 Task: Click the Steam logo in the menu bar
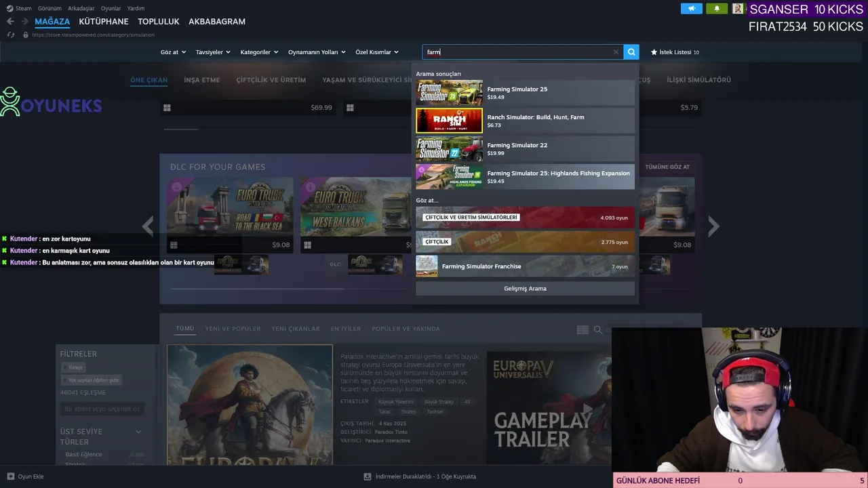(x=9, y=9)
